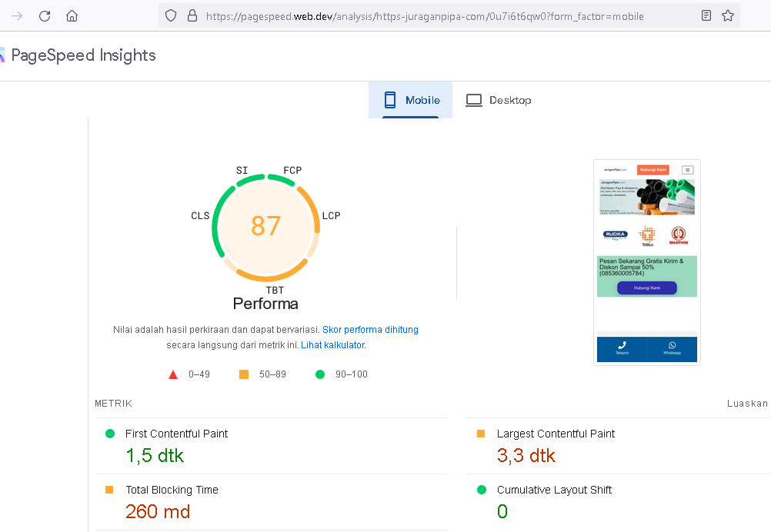Click the mobile page screenshot thumbnail
Viewport: 771px width, 532px height.
(646, 262)
